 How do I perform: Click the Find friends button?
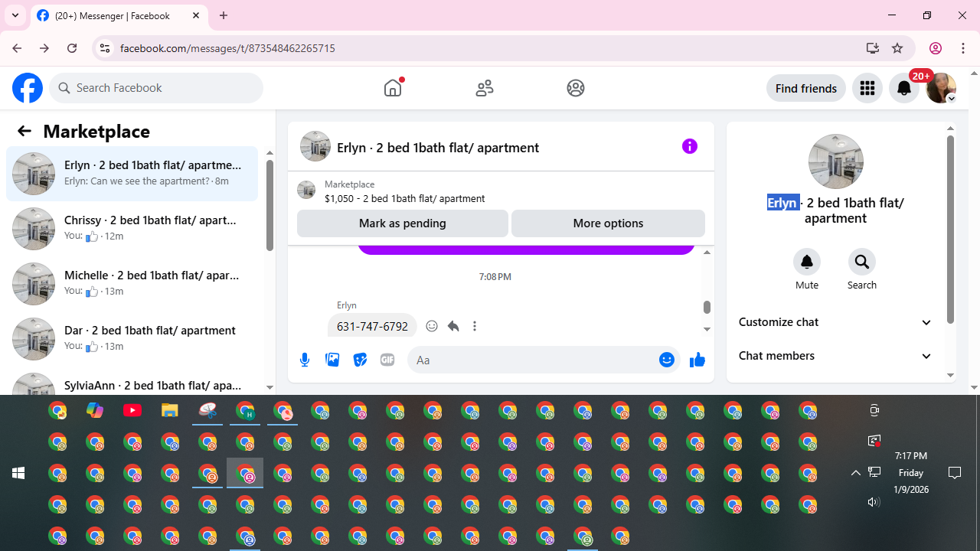coord(806,88)
